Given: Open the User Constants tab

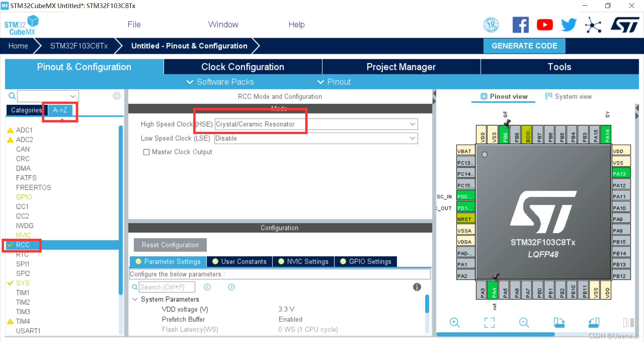Looking at the screenshot, I should 239,262.
